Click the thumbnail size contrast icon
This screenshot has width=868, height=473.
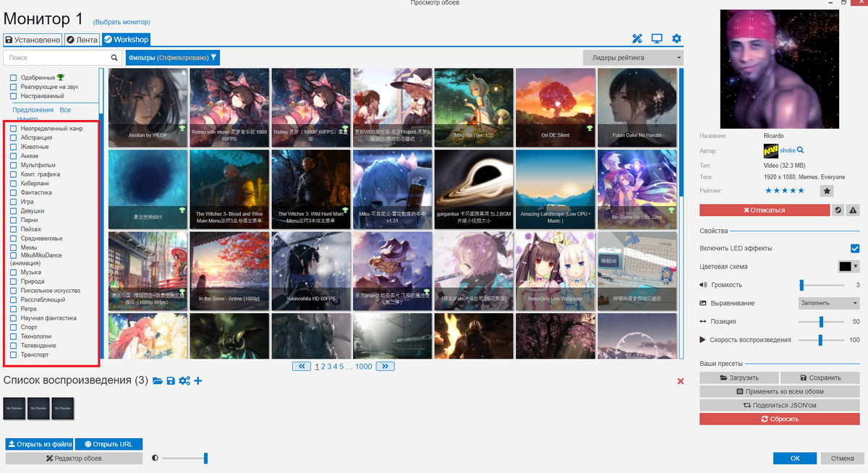(156, 458)
